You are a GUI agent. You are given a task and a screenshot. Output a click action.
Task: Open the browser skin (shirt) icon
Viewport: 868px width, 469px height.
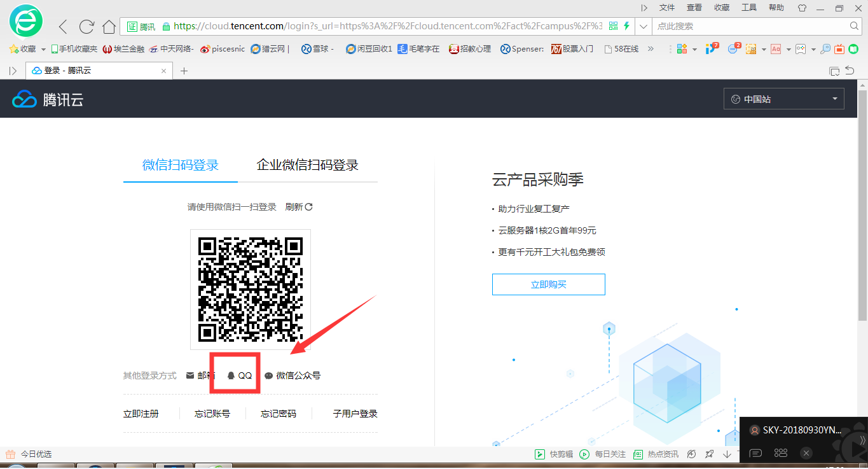(x=801, y=8)
